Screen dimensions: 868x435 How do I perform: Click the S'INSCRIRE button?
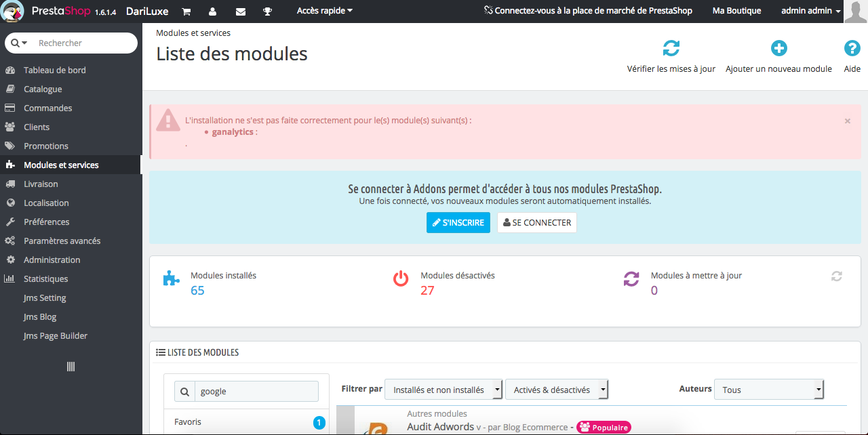[458, 222]
